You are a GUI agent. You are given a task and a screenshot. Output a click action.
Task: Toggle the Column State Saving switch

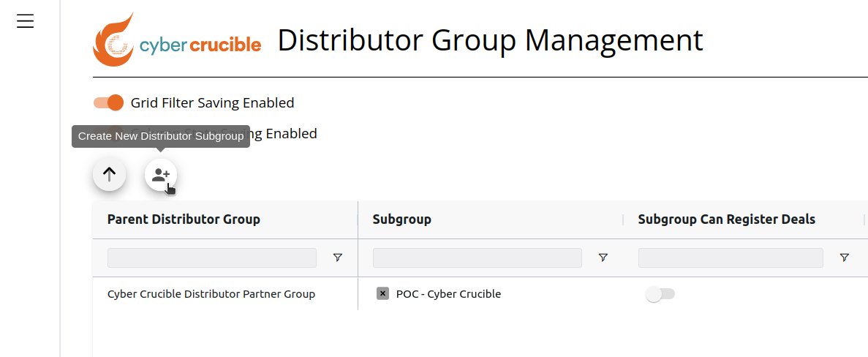point(108,133)
